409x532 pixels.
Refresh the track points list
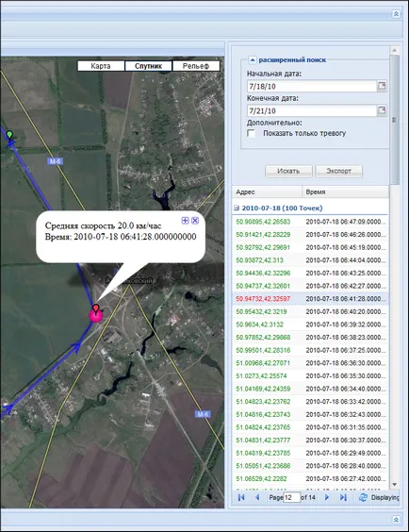pyautogui.click(x=363, y=497)
